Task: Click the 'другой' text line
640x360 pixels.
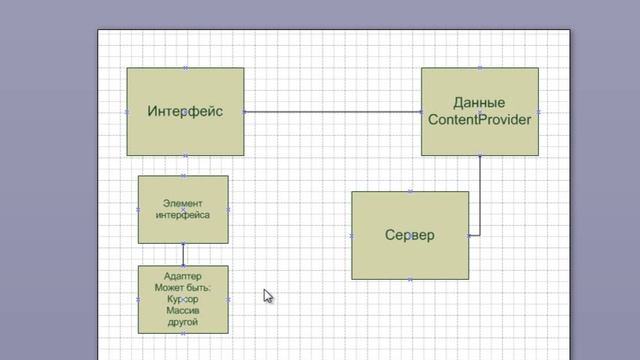Action: pos(182,322)
